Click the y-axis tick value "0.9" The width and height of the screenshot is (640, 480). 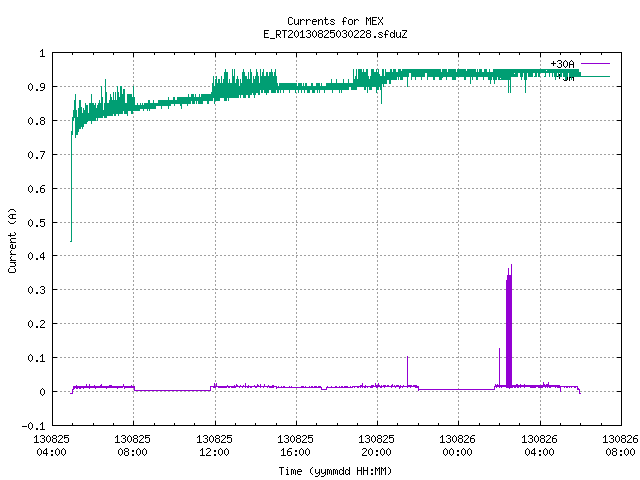click(36, 87)
